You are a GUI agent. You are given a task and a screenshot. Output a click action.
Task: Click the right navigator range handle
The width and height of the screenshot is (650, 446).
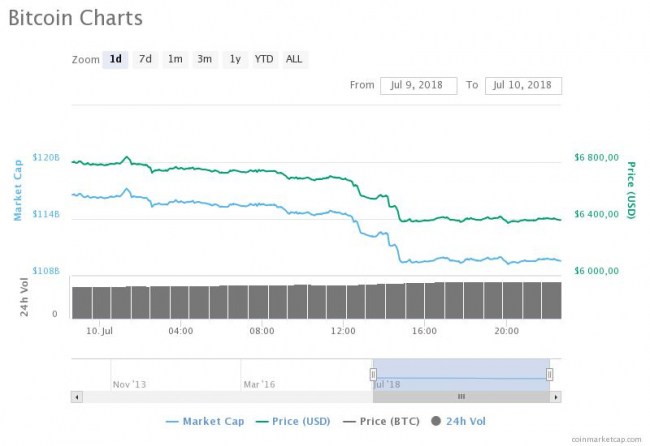click(x=549, y=374)
